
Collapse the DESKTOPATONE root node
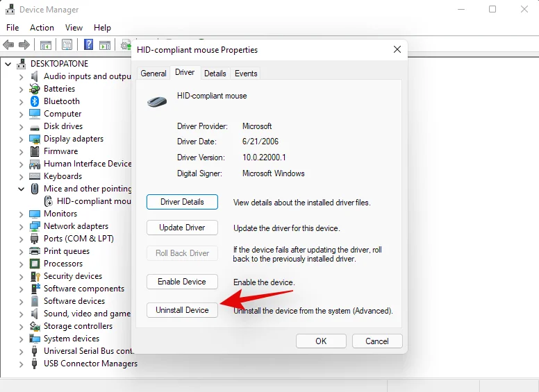pos(8,65)
